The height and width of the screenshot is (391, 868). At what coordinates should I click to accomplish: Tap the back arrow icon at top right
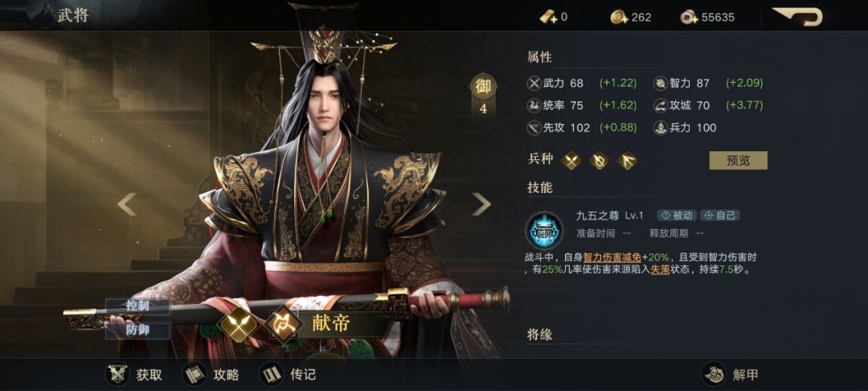tap(798, 17)
